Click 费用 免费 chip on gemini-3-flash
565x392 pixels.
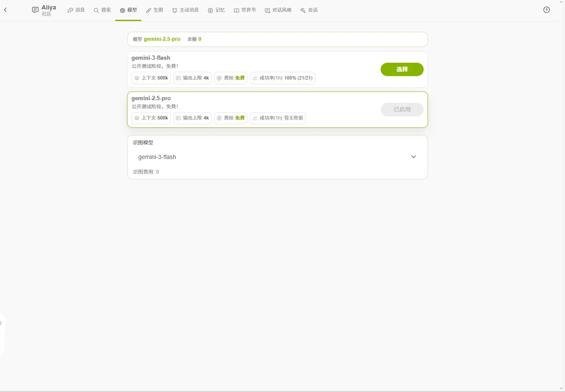[231, 78]
